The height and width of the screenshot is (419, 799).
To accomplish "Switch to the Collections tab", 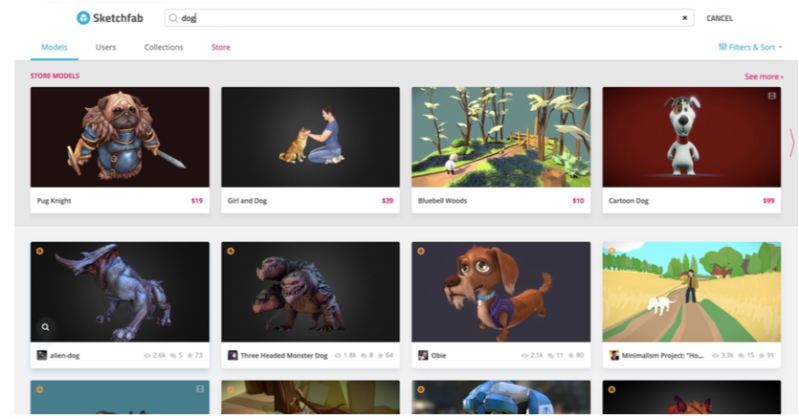I will 163,47.
